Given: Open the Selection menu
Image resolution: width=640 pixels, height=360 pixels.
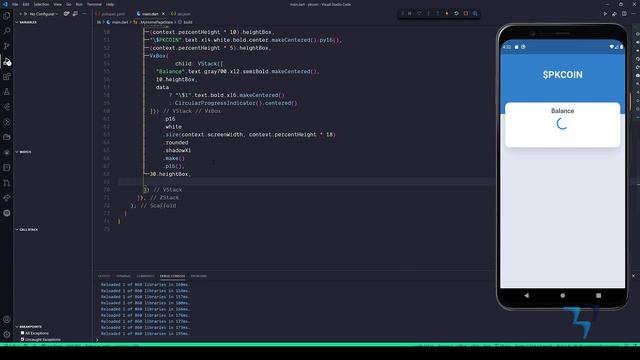Looking at the screenshot, I should pyautogui.click(x=41, y=4).
